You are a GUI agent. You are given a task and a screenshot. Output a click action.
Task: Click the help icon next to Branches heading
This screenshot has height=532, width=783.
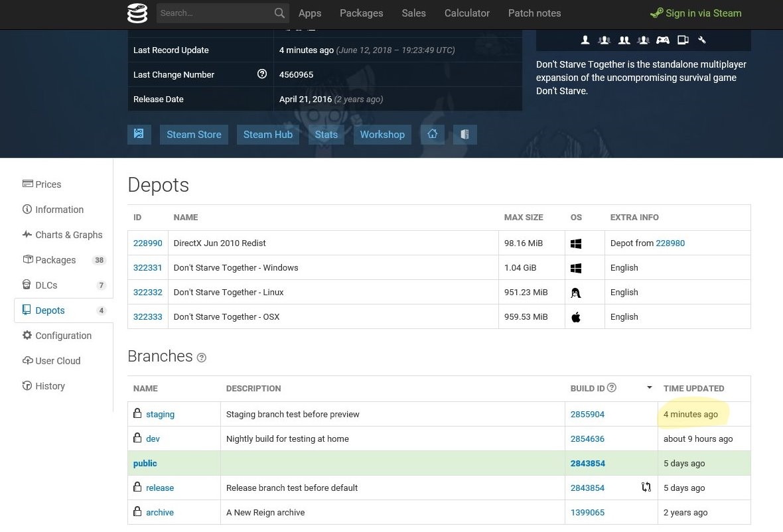pyautogui.click(x=202, y=358)
